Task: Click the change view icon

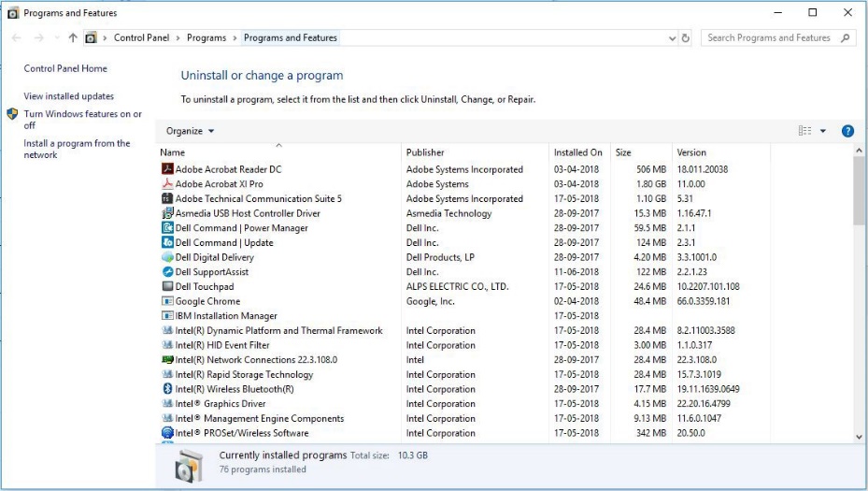Action: 804,131
